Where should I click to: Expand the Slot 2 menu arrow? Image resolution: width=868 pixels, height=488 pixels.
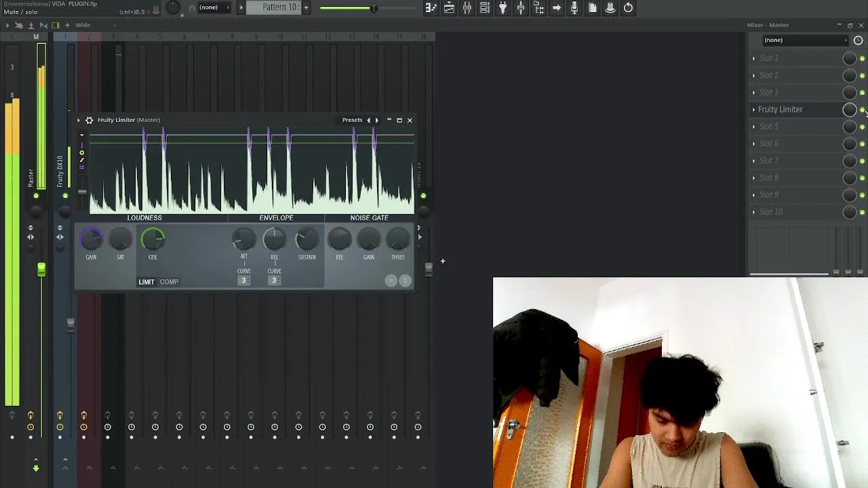click(x=753, y=75)
